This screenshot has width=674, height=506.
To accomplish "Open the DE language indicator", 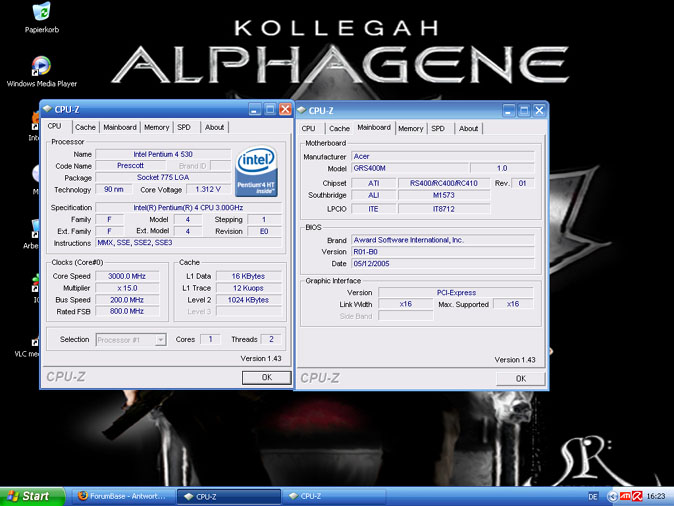I will point(593,497).
